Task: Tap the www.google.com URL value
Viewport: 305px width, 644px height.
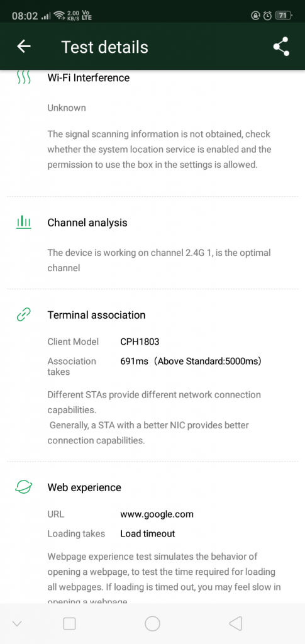Action: [157, 514]
